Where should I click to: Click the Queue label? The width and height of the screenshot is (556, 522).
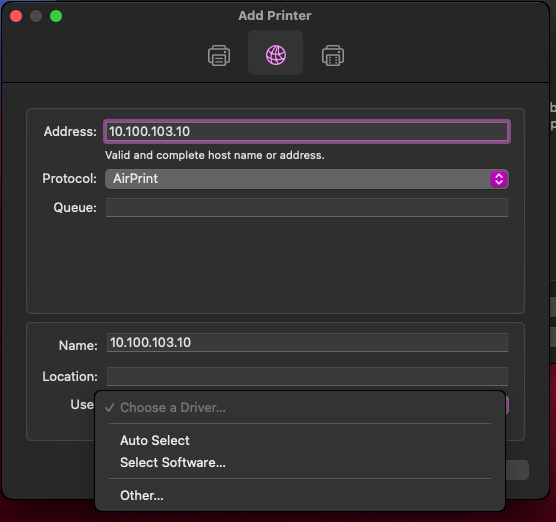coord(75,207)
